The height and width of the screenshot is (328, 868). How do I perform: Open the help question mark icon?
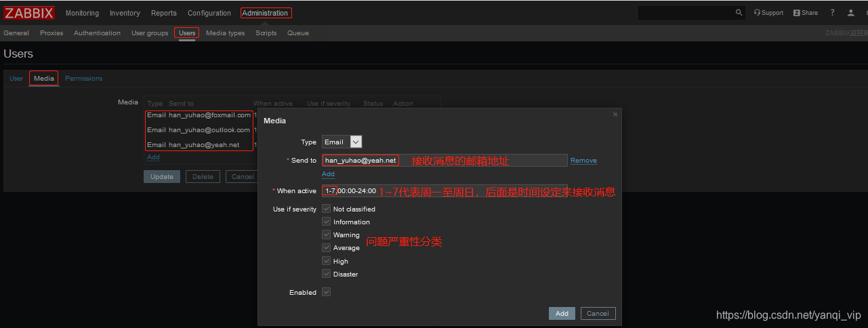[x=832, y=13]
